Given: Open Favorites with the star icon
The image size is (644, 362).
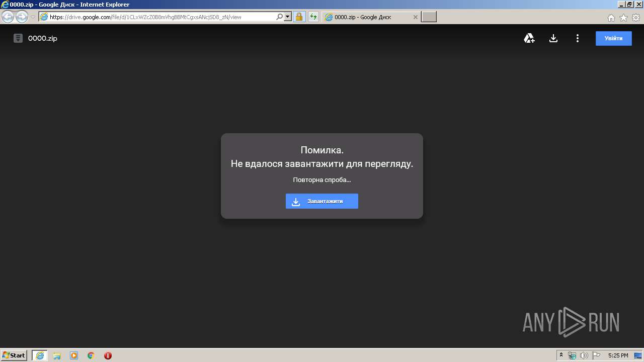Looking at the screenshot, I should [x=623, y=18].
